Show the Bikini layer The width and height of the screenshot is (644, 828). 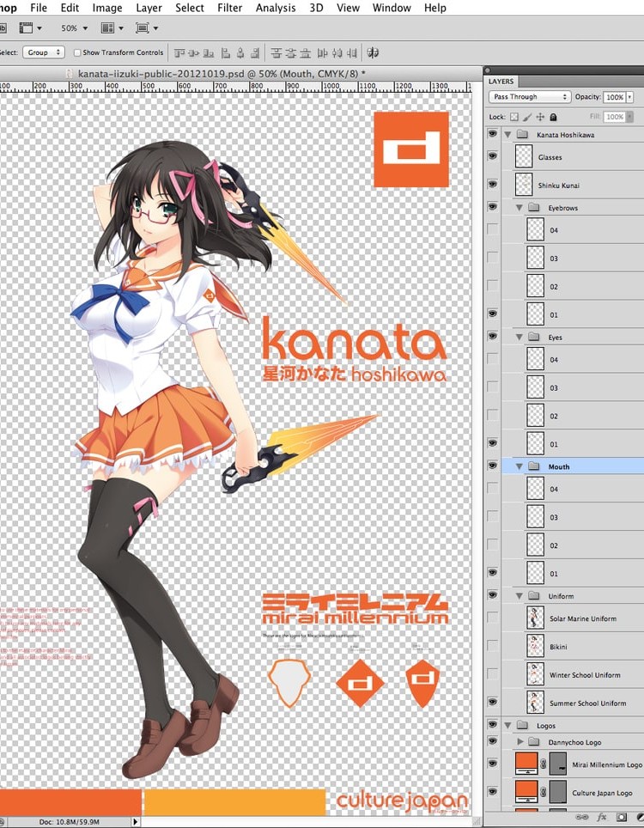coord(493,646)
